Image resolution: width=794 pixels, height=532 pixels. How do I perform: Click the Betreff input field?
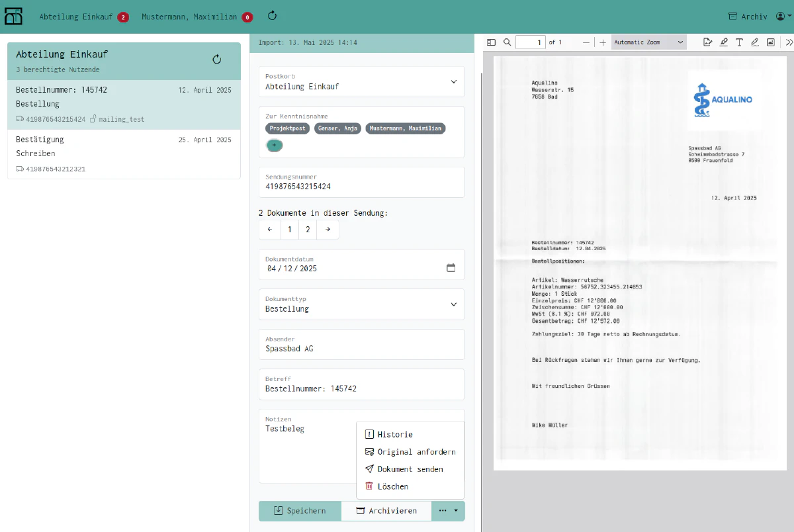point(362,384)
